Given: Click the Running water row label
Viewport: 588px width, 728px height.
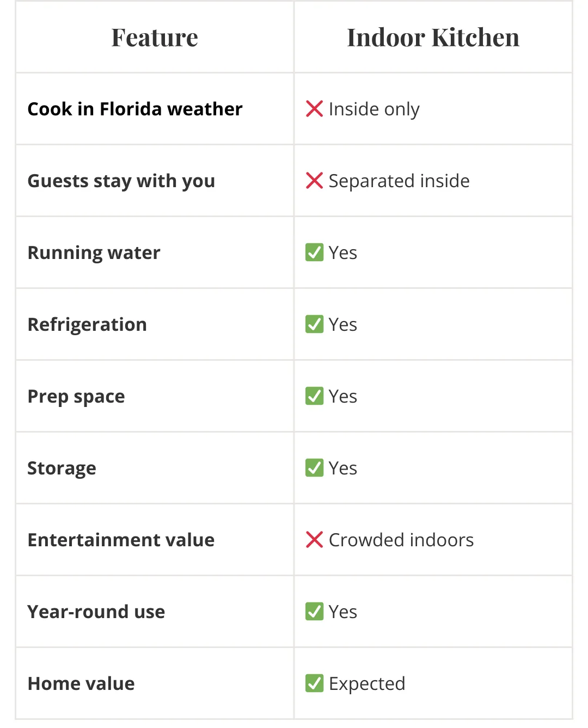Looking at the screenshot, I should [x=94, y=252].
